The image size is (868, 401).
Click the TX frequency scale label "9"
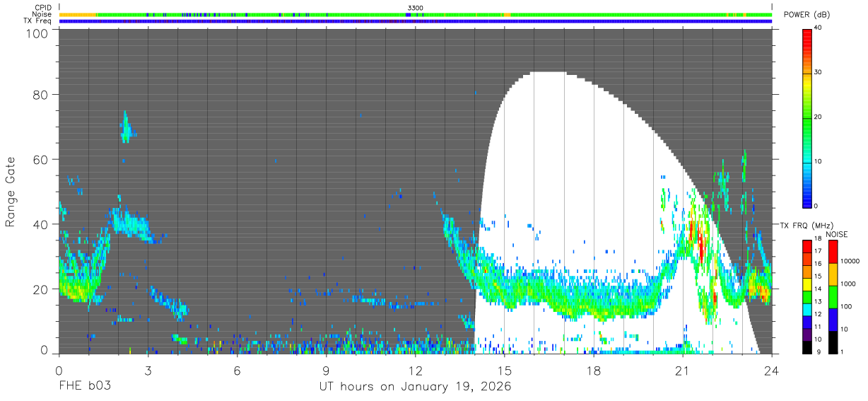pyautogui.click(x=820, y=352)
